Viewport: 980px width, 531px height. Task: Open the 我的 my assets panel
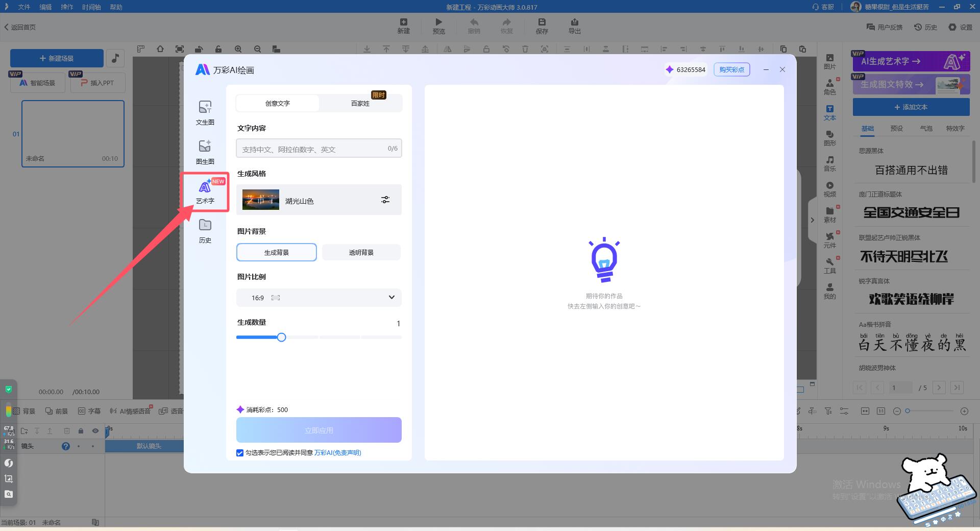pyautogui.click(x=829, y=292)
